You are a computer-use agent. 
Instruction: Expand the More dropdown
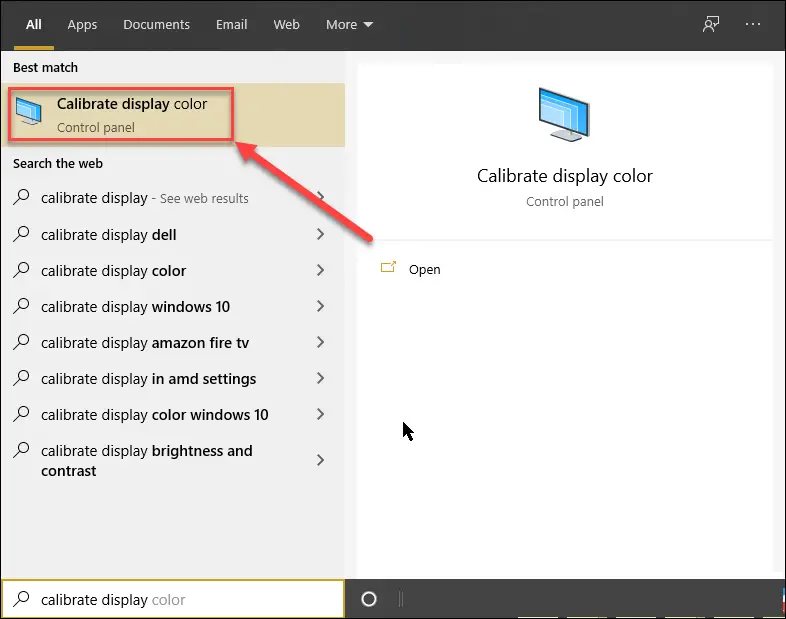349,25
